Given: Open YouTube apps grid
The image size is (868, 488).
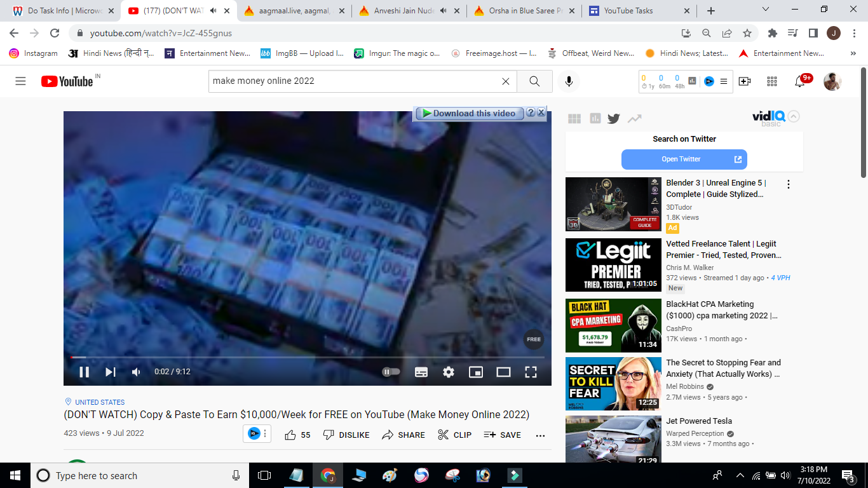Looking at the screenshot, I should 772,81.
